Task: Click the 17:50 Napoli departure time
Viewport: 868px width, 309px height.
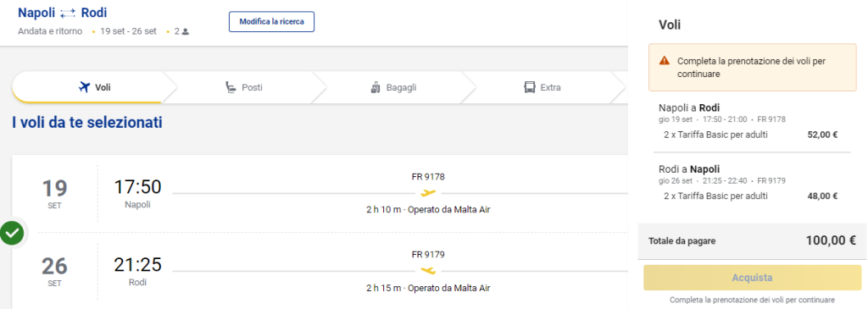Action: tap(138, 187)
